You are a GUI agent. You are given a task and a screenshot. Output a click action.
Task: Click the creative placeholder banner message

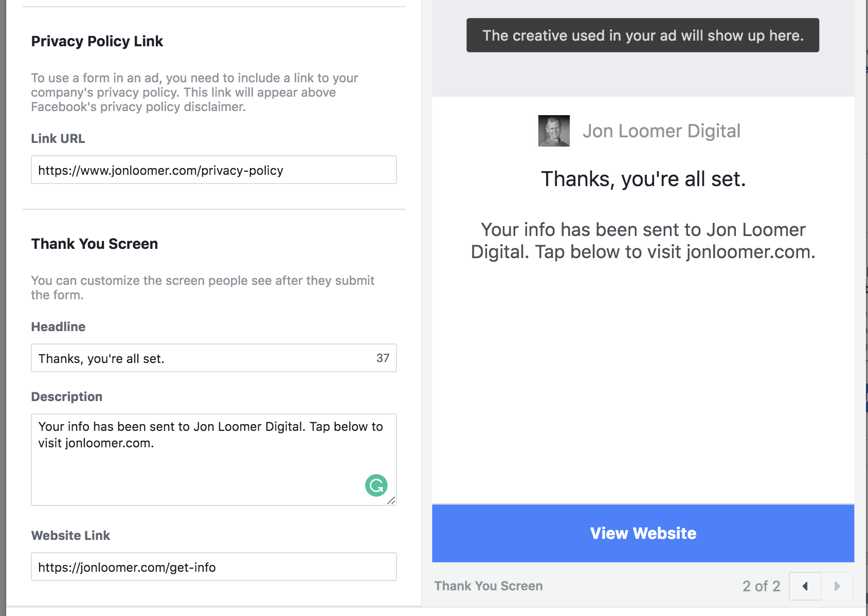[643, 35]
